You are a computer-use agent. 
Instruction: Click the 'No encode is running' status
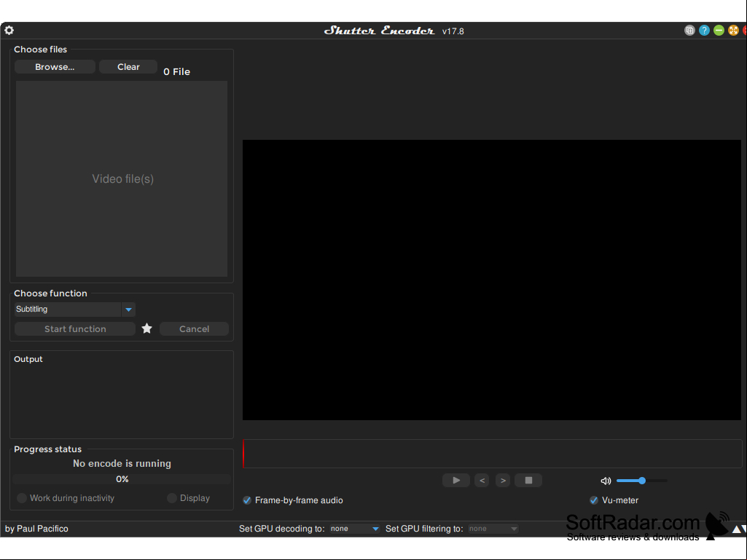122,464
